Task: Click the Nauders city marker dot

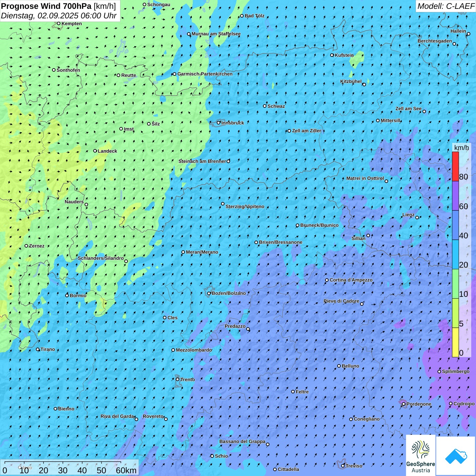Action: pos(86,205)
